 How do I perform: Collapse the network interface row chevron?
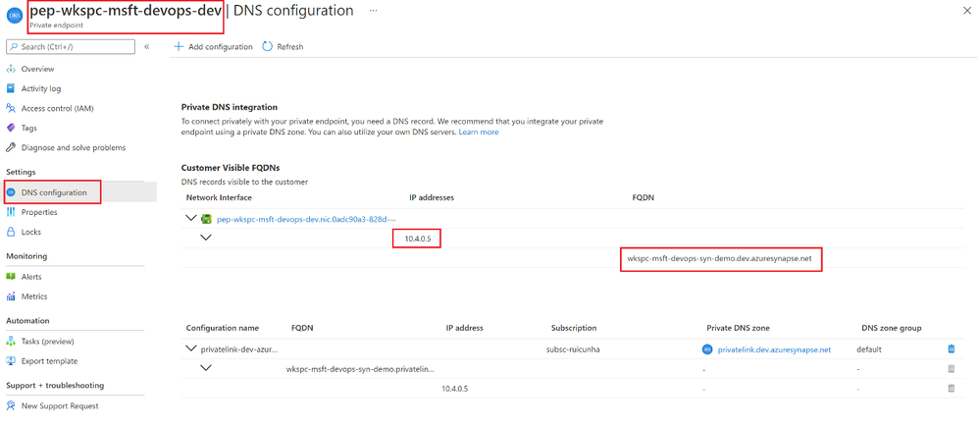191,219
